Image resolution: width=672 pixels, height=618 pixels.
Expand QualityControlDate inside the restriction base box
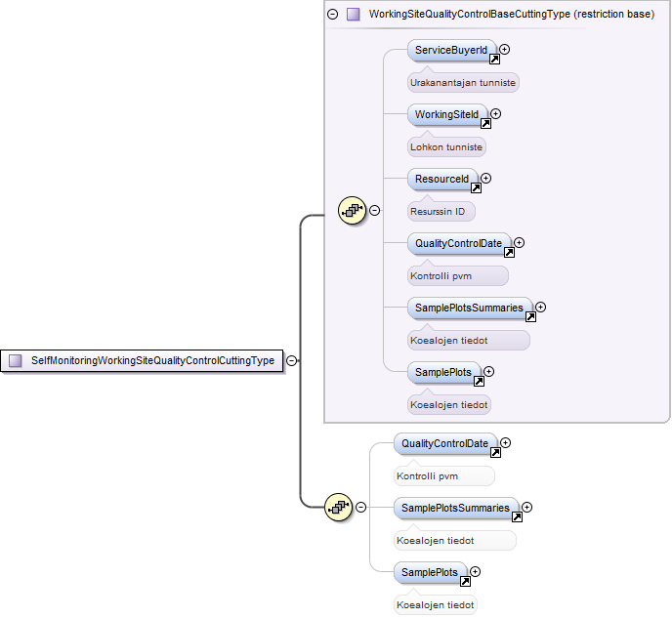pos(519,243)
